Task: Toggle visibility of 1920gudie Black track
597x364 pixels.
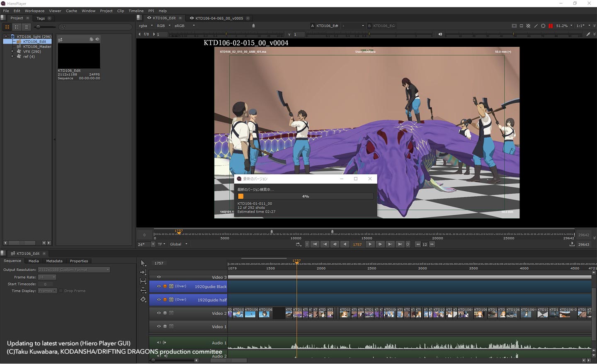Action: [x=159, y=286]
